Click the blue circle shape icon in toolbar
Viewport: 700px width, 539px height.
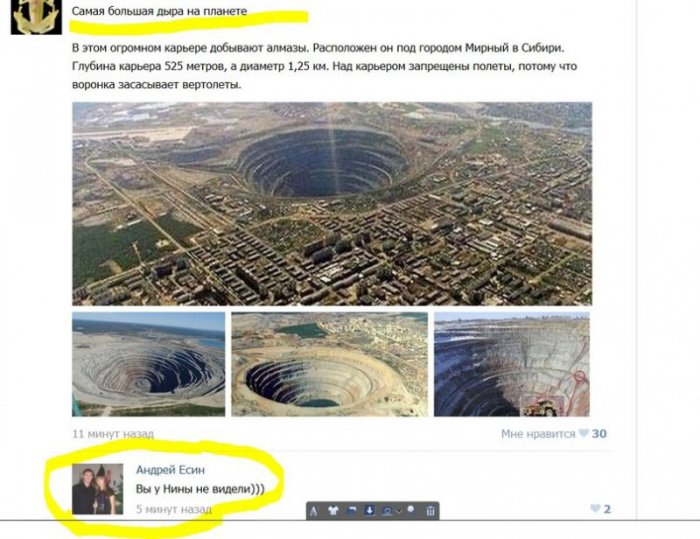pyautogui.click(x=388, y=511)
